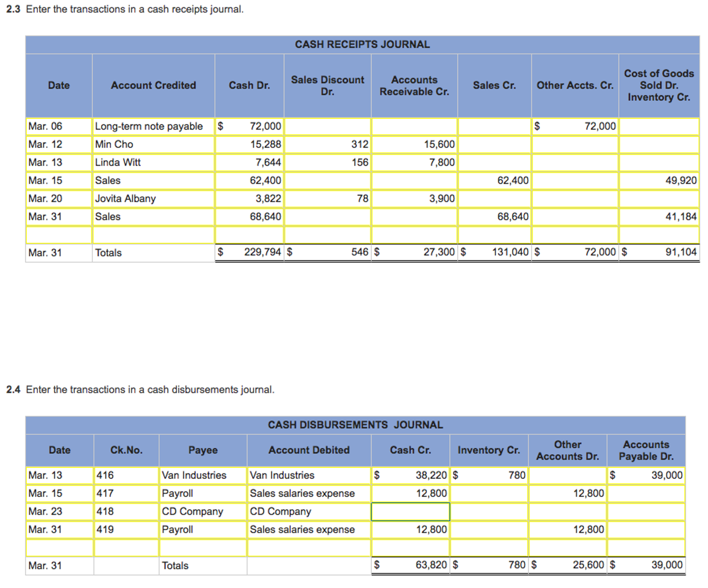Select the empty Cash Cr. cell for CD Company
This screenshot has width=708, height=588.
coord(410,512)
